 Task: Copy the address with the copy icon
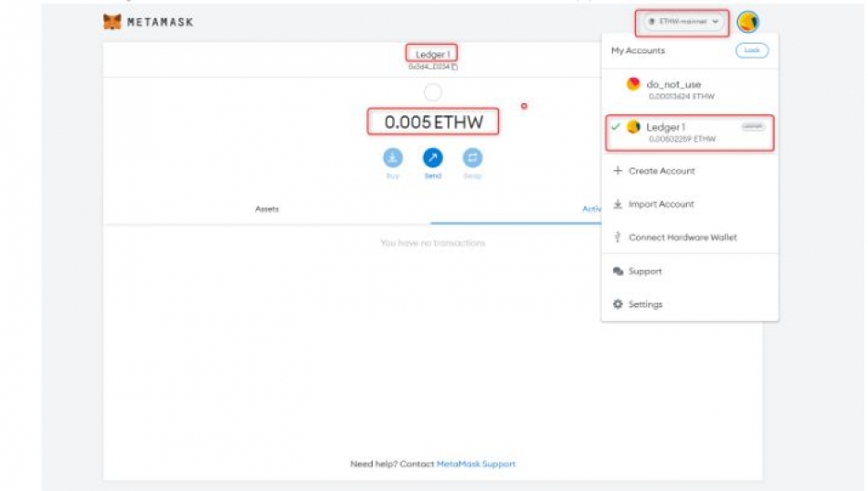[x=454, y=67]
